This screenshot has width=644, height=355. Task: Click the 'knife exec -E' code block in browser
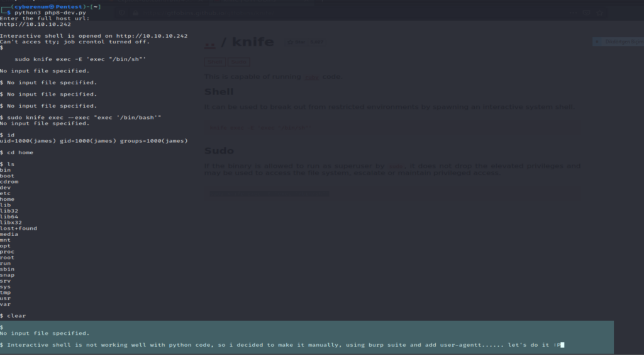click(x=393, y=128)
